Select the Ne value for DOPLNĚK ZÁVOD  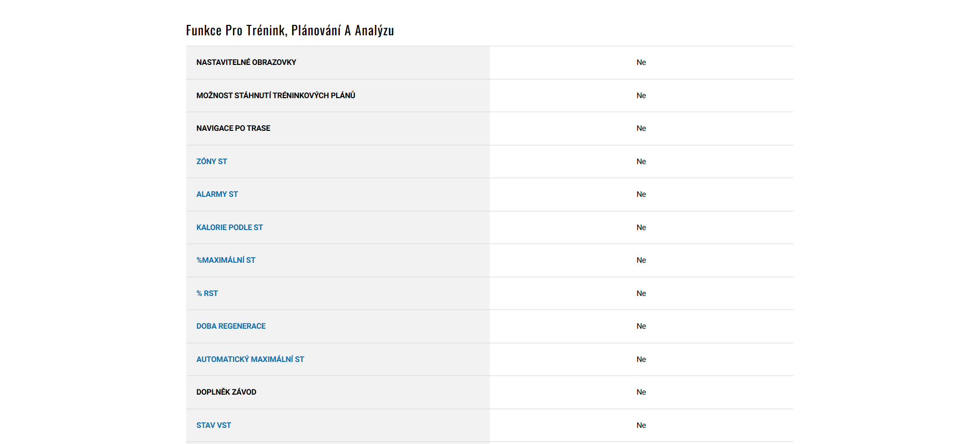point(641,392)
